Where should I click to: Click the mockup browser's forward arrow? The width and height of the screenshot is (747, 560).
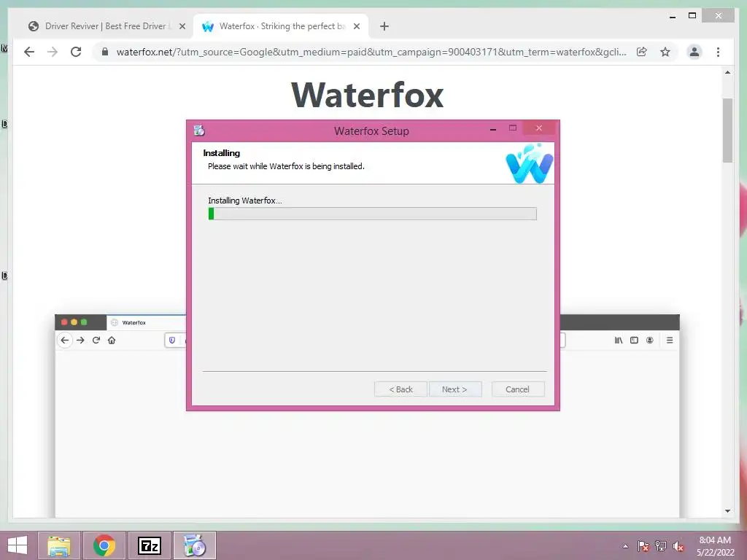pyautogui.click(x=80, y=340)
